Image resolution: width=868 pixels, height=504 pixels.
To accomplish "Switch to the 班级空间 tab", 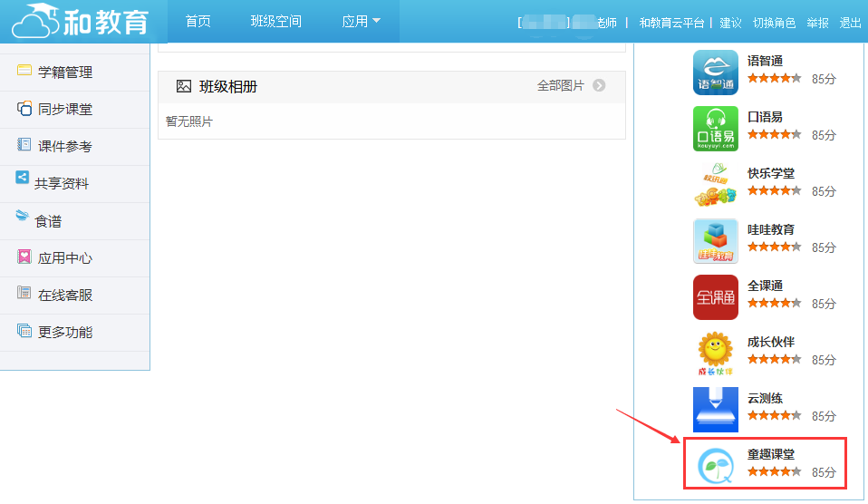I will (x=275, y=22).
